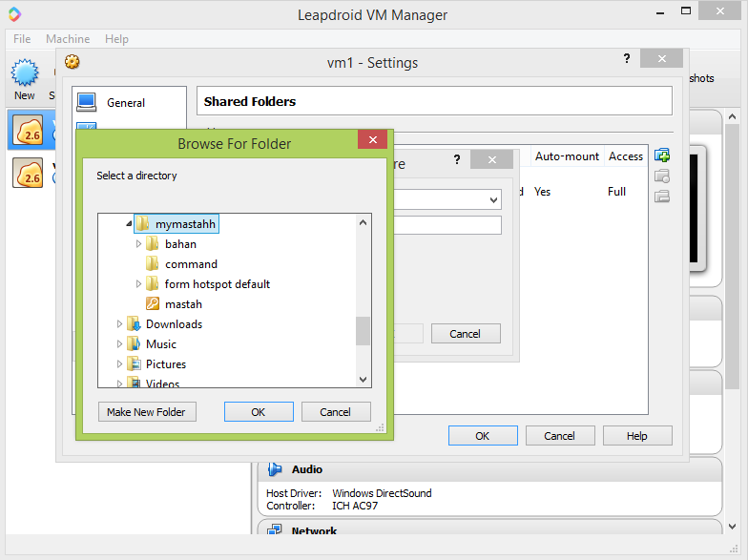748x560 pixels.
Task: Click the ICH AC97 controller text
Action: tap(355, 506)
